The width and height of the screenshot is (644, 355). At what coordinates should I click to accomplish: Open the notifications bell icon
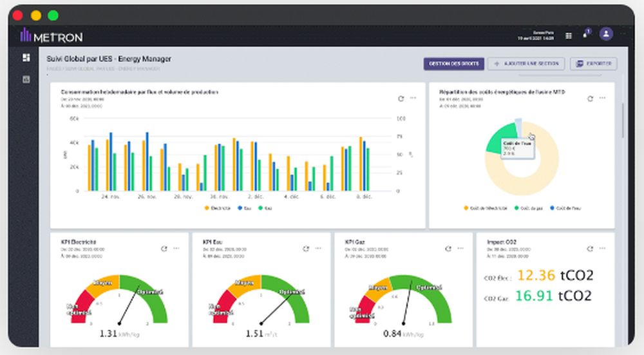point(586,34)
